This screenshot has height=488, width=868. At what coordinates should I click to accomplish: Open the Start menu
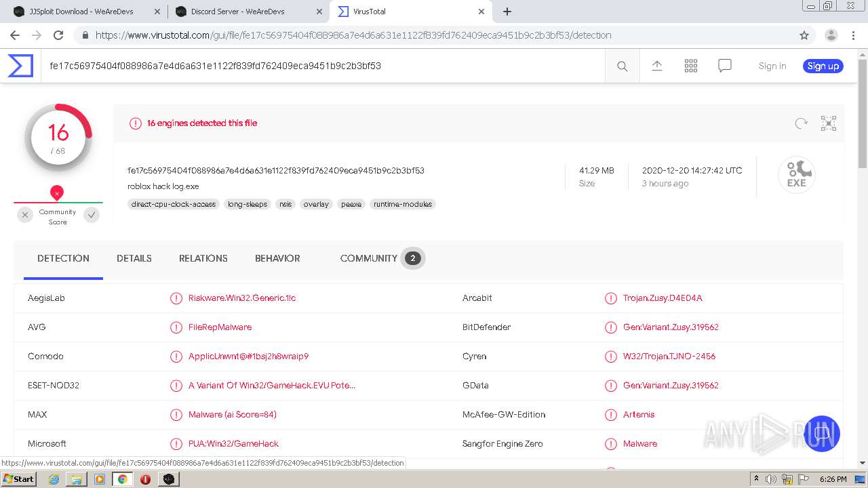[x=18, y=479]
